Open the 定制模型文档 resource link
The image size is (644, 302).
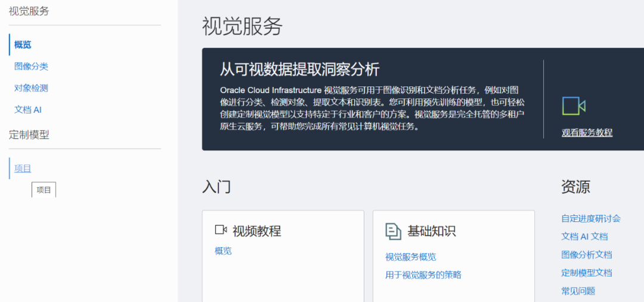click(587, 273)
